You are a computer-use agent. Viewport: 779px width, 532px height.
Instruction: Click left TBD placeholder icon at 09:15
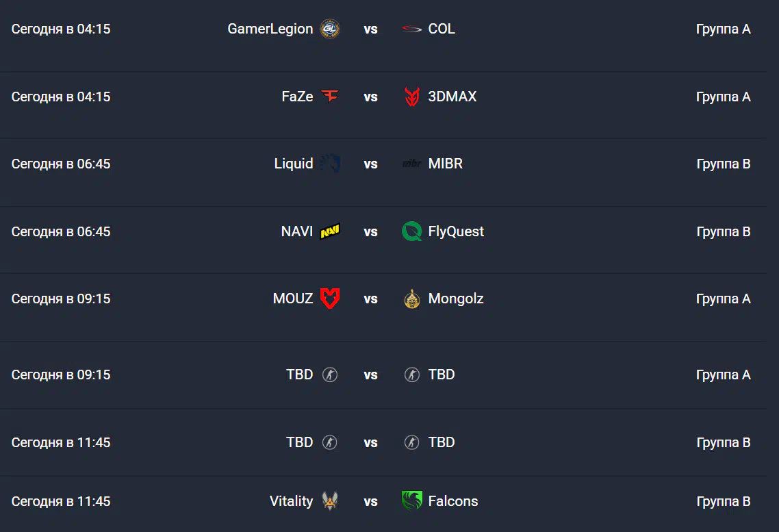pos(330,375)
